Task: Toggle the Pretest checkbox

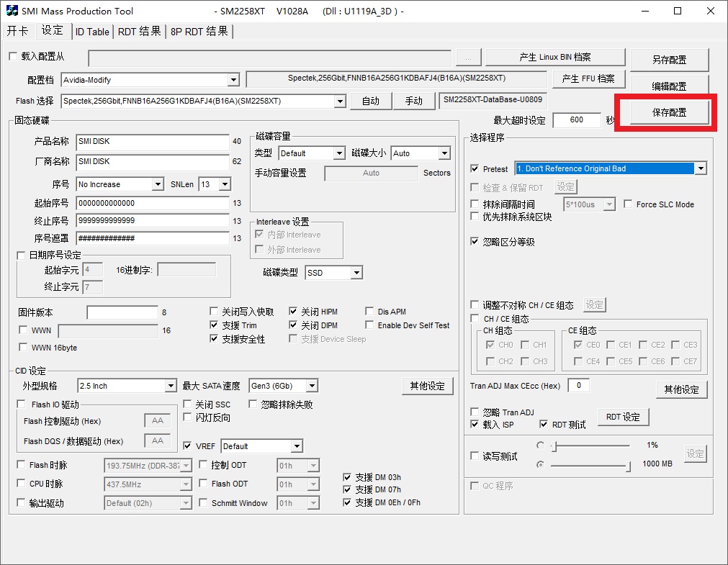Action: [x=475, y=168]
